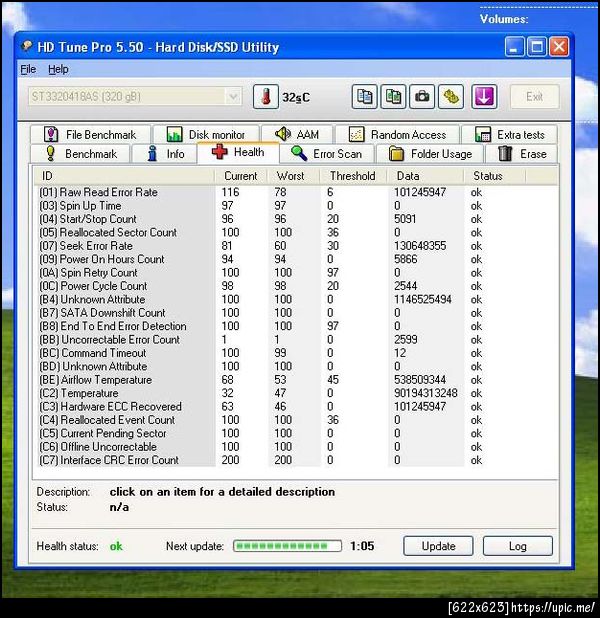This screenshot has height=618, width=600.
Task: Switch to the Error Scan tab
Action: (326, 154)
